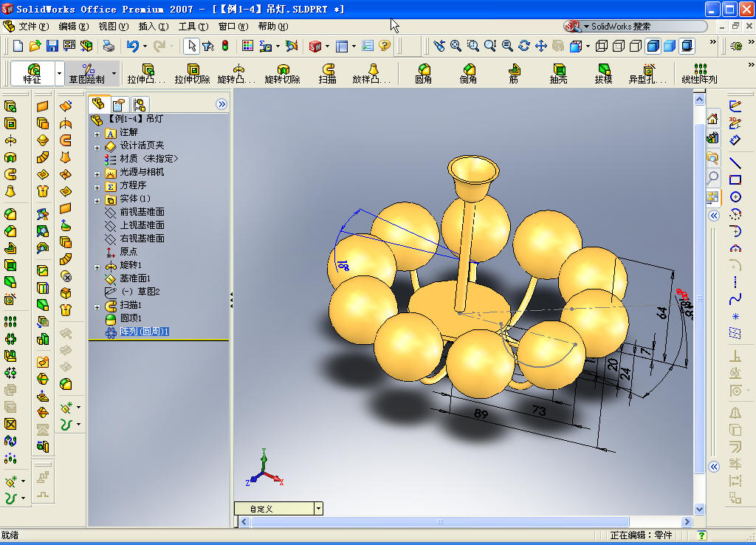Click the Linear Pattern tool 线性阵列
756x545 pixels.
(700, 73)
